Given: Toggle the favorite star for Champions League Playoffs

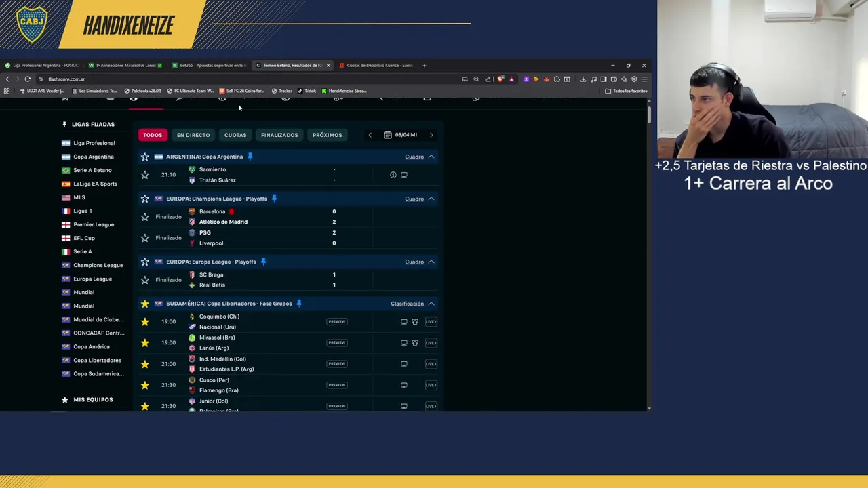Looking at the screenshot, I should (x=144, y=199).
